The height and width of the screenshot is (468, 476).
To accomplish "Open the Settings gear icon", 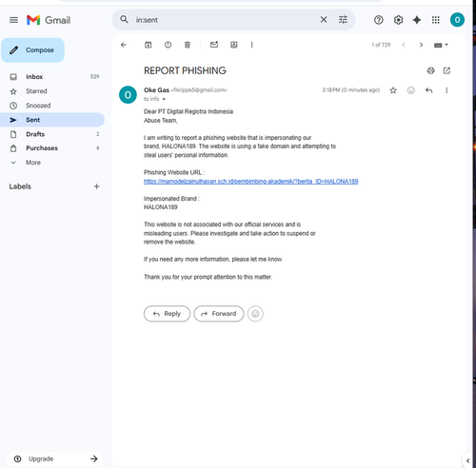I will [x=398, y=20].
